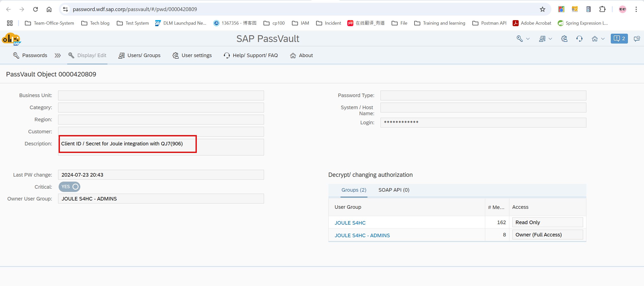Open Postman API bookmark folder
The image size is (644, 286).
click(489, 23)
